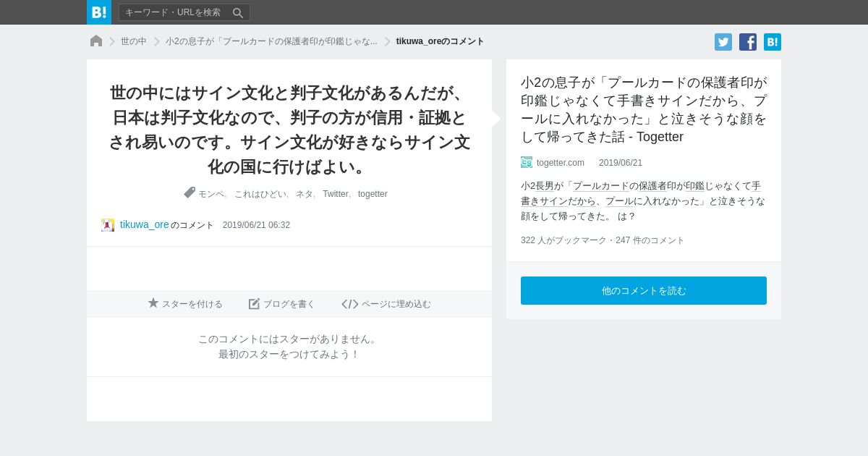Screen dimensions: 868x456
Task: Open the 小2の息子が breadcrumb article link
Action: (x=271, y=41)
